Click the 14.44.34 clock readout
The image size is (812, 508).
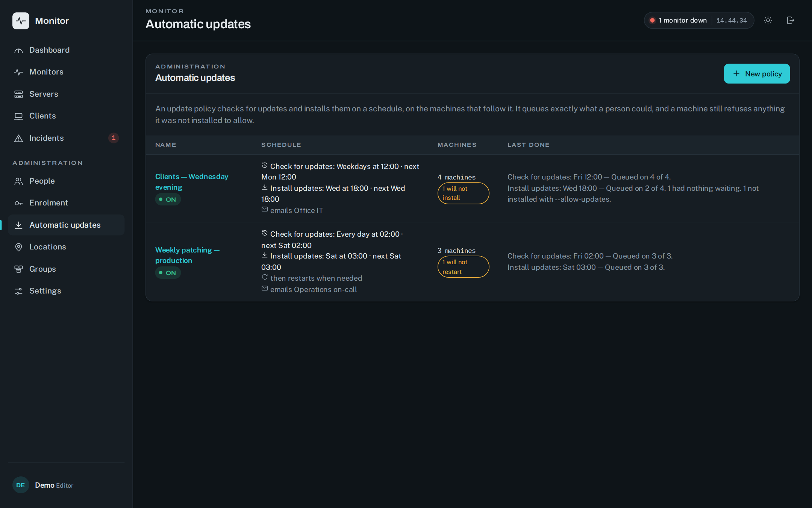click(x=732, y=20)
